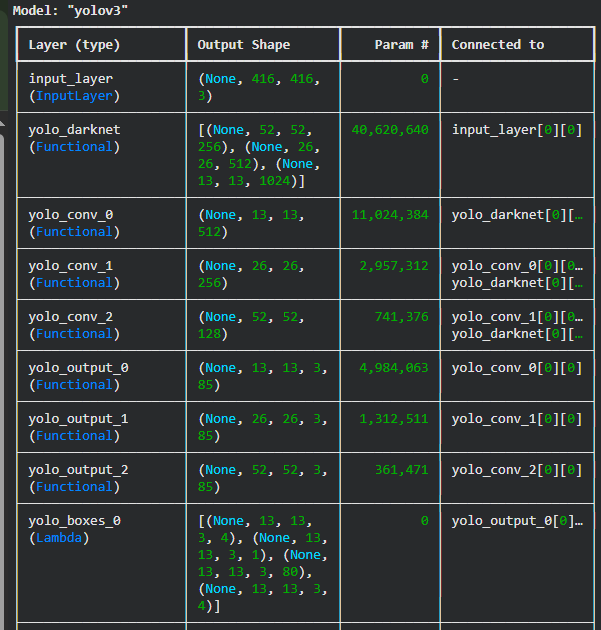Click the zero param count in input_layer row

pyautogui.click(x=425, y=79)
